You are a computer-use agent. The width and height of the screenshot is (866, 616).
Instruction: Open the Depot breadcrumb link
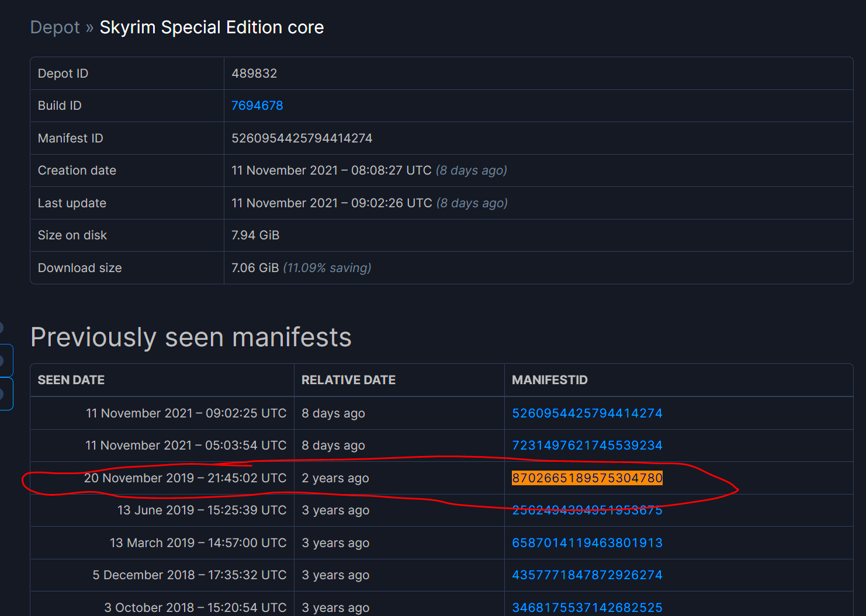[55, 27]
